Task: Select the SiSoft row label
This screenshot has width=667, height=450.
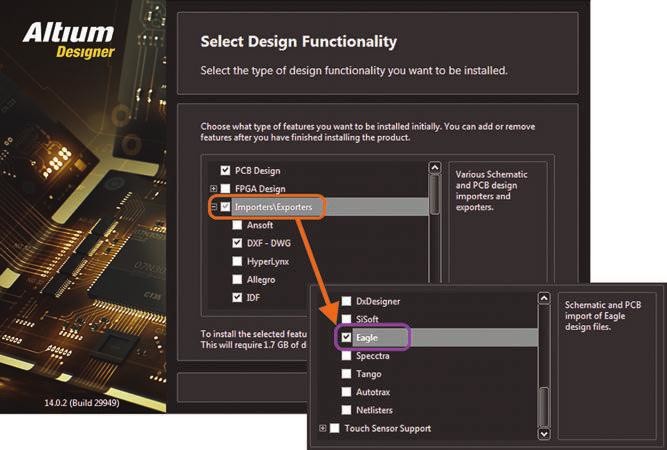Action: pyautogui.click(x=367, y=319)
